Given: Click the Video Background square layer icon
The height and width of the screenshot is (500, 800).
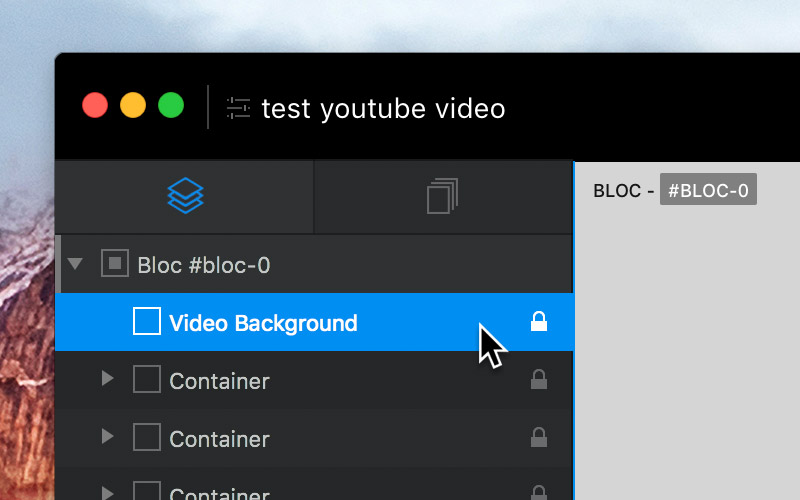Looking at the screenshot, I should (x=147, y=321).
